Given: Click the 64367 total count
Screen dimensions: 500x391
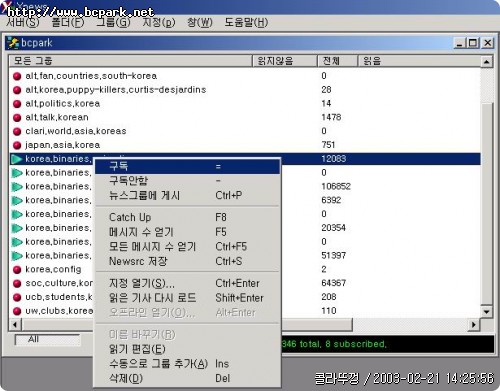Looking at the screenshot, I should (334, 283).
